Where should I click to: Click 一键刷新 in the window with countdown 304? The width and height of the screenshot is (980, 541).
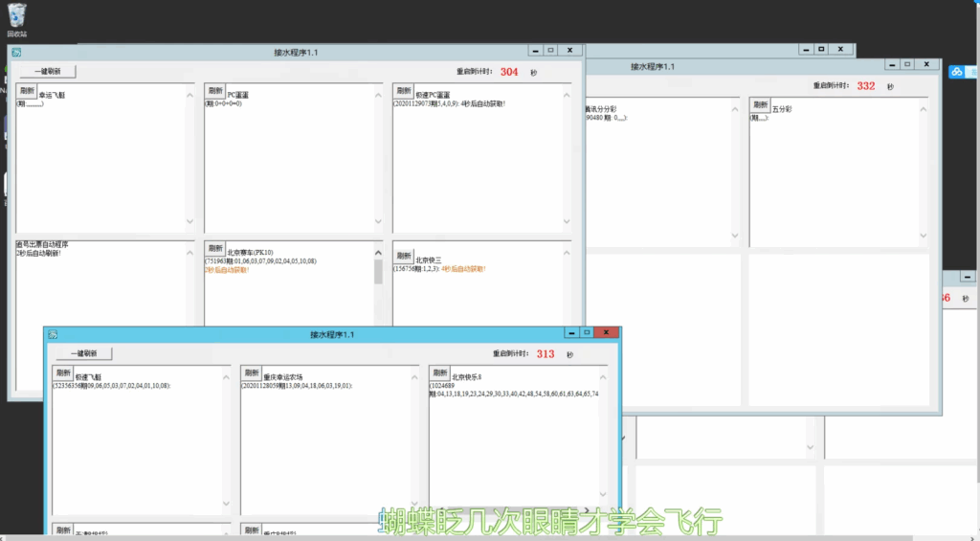(x=47, y=71)
